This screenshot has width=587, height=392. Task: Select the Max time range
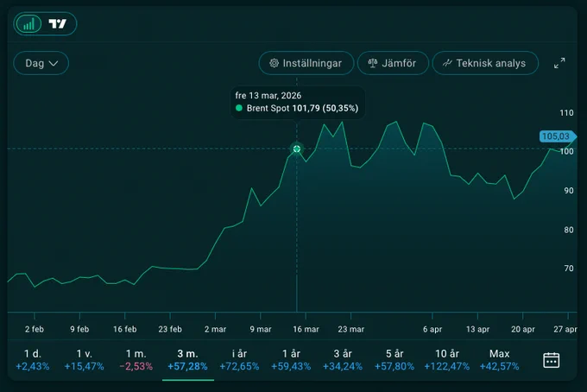[x=500, y=360]
